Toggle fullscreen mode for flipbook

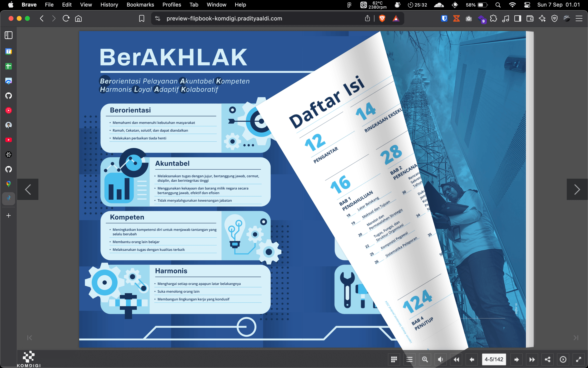point(579,359)
